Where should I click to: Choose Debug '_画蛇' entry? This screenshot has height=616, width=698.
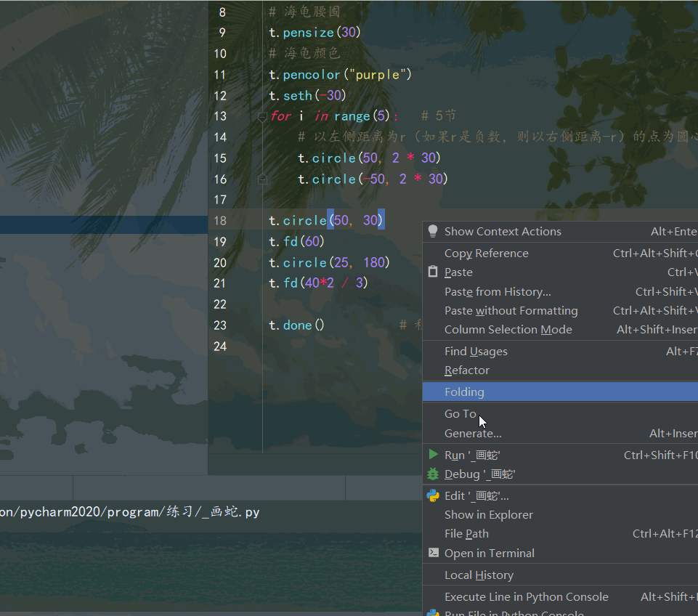click(560, 474)
